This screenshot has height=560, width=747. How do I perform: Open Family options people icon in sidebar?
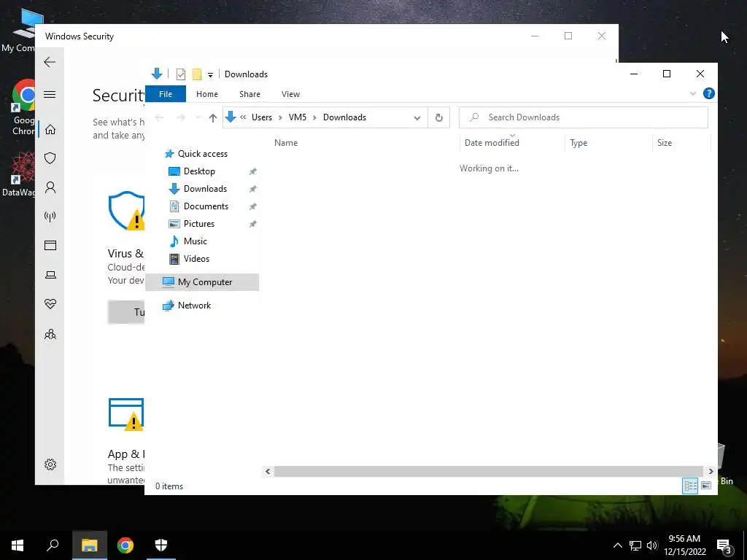(50, 334)
